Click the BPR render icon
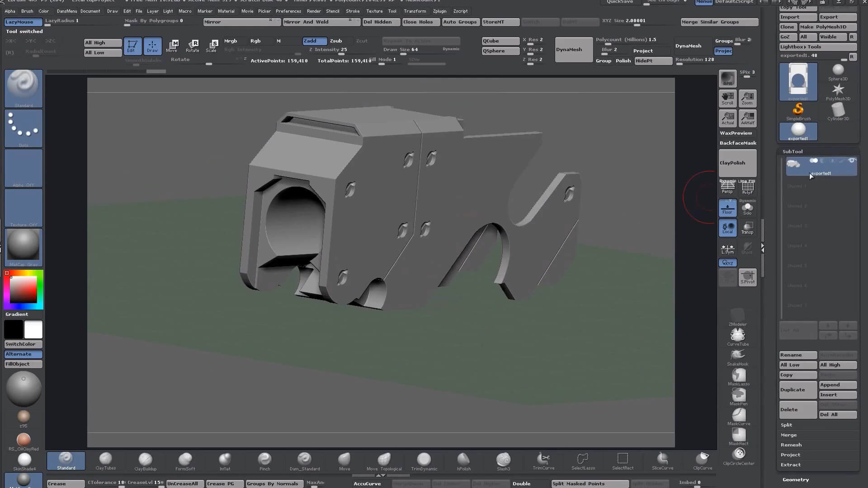The image size is (868, 488). (x=727, y=79)
